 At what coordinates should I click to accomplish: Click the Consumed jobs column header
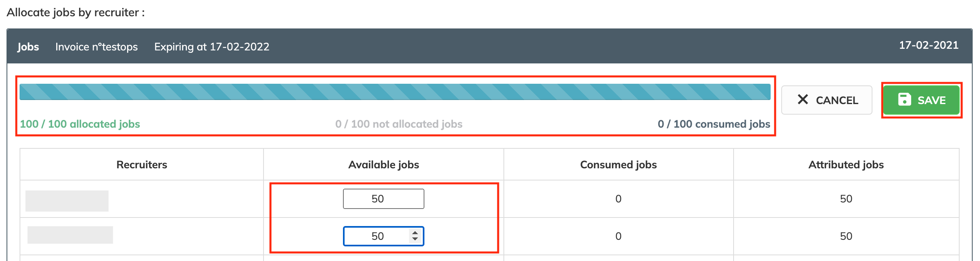tap(618, 165)
